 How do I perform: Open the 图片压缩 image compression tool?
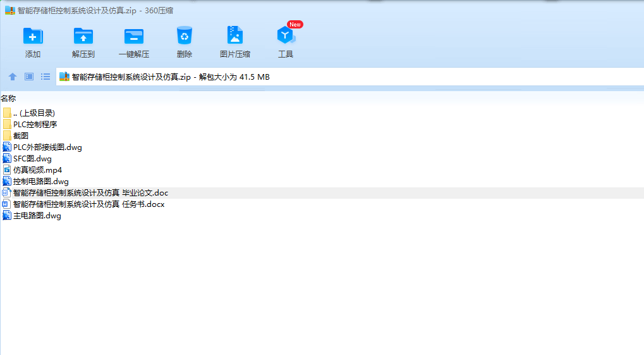tap(235, 35)
